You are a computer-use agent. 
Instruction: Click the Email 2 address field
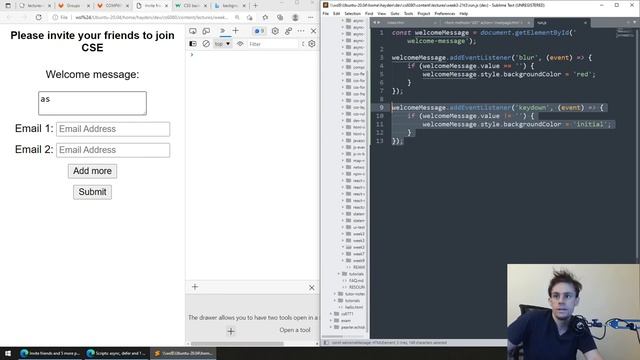coord(113,150)
